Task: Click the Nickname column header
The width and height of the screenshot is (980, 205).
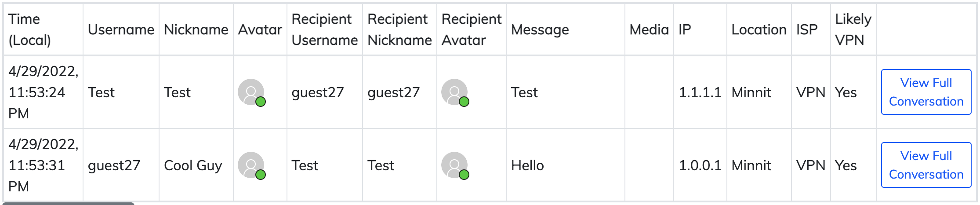Action: tap(196, 29)
